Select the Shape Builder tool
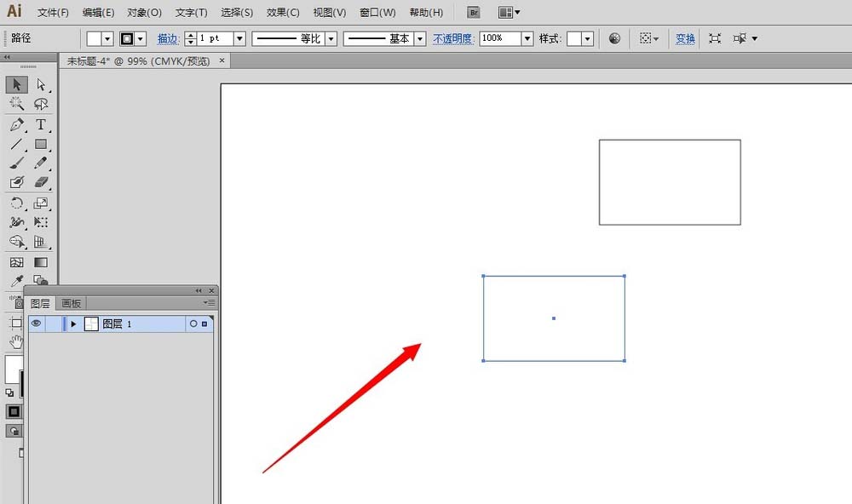The height and width of the screenshot is (504, 852). pyautogui.click(x=17, y=241)
